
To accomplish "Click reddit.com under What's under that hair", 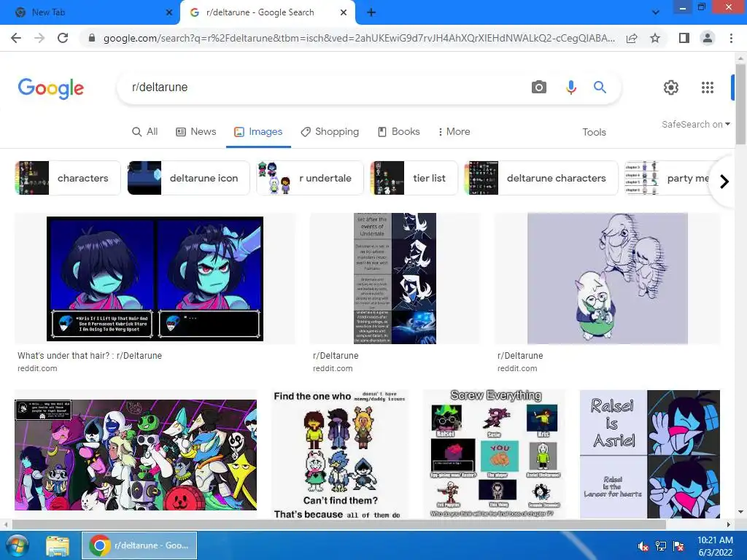I will click(37, 368).
